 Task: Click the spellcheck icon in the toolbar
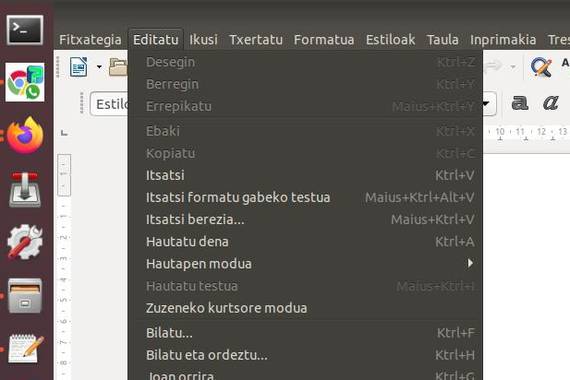[541, 67]
